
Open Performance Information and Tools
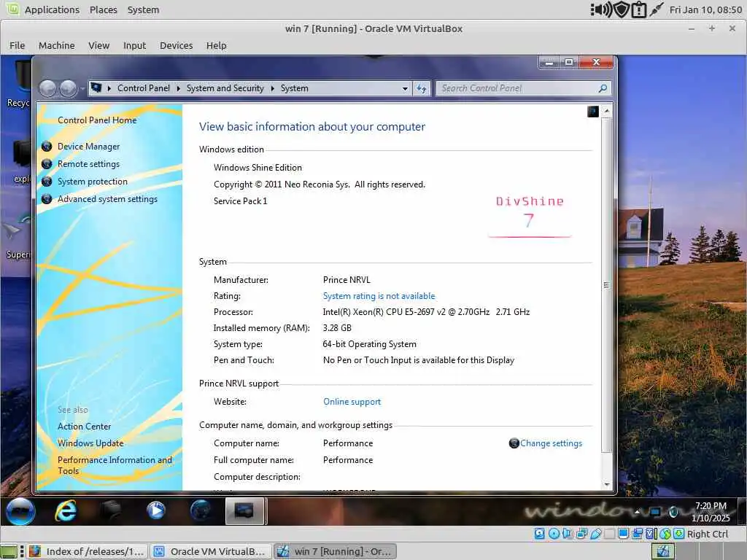tap(115, 466)
